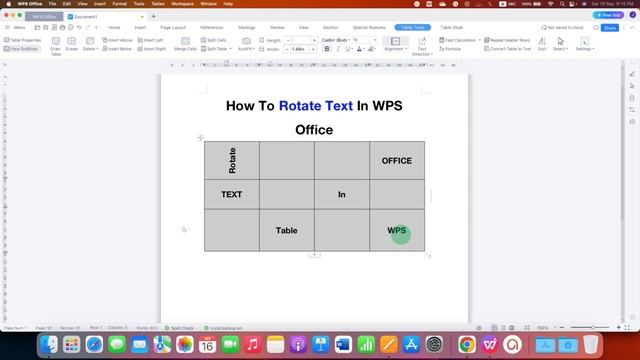Open the References tab
This screenshot has height=360, width=640.
[x=211, y=27]
